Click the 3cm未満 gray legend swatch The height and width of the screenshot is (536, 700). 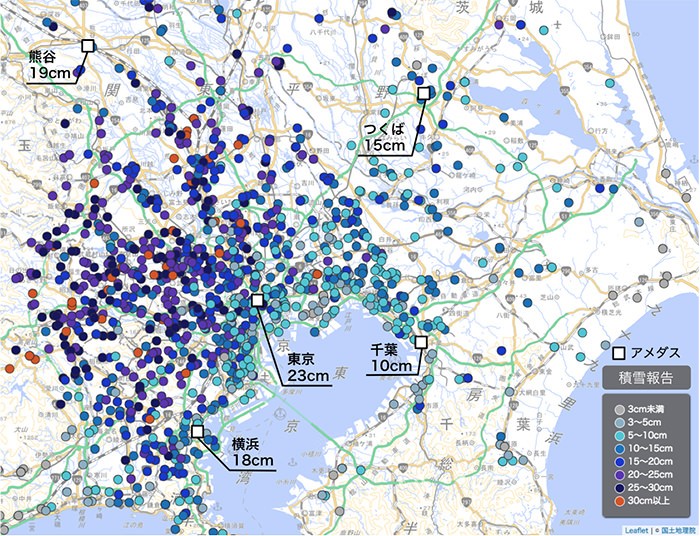point(620,410)
